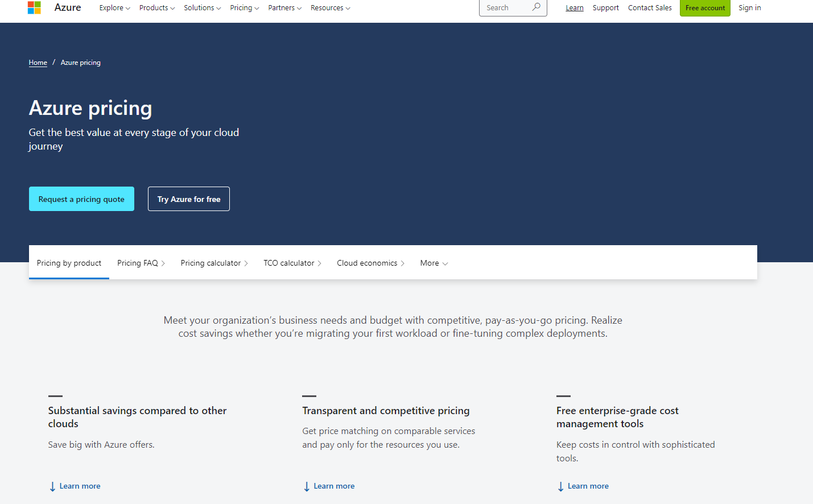Click the Request a pricing quote button
Screen dimensions: 813x504
[81, 199]
